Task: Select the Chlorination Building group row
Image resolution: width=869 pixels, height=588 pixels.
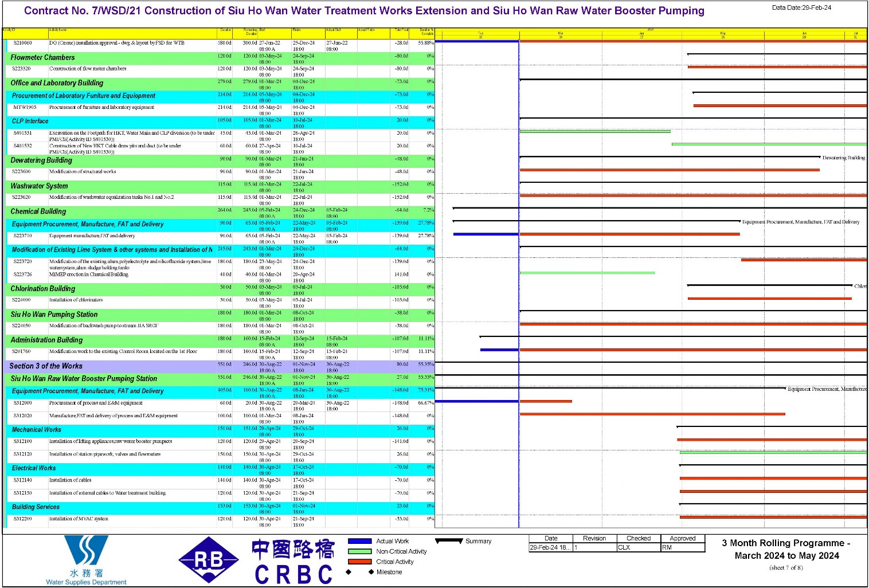Action: click(218, 289)
